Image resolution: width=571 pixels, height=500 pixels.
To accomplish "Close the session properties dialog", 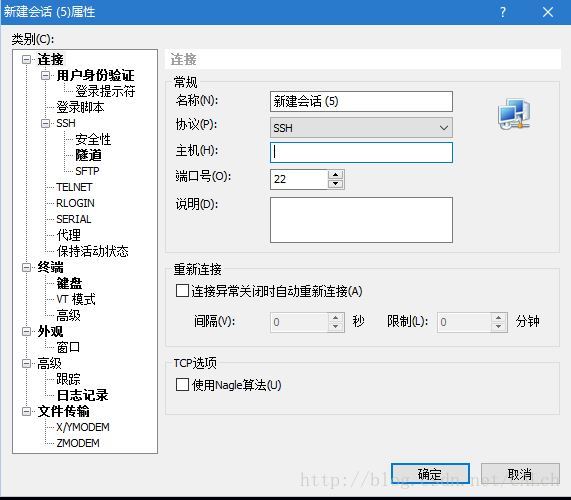I will pyautogui.click(x=548, y=12).
